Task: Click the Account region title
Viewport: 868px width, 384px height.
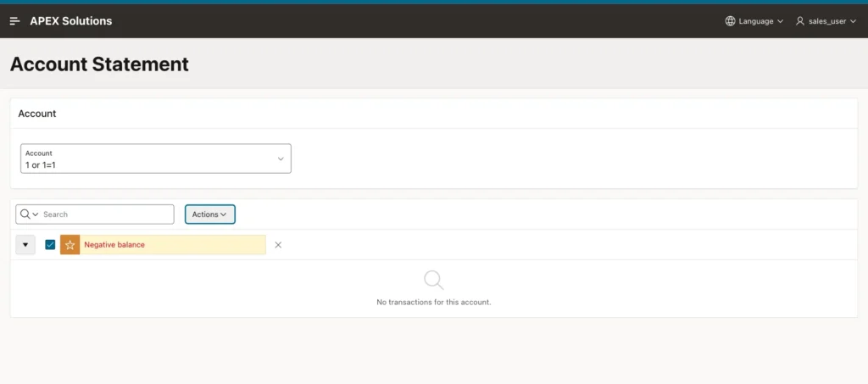Action: coord(37,114)
